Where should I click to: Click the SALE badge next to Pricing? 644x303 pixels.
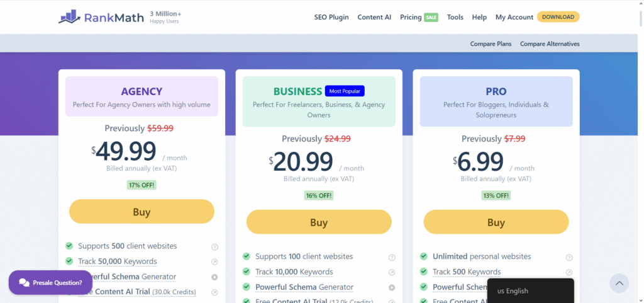click(x=431, y=17)
